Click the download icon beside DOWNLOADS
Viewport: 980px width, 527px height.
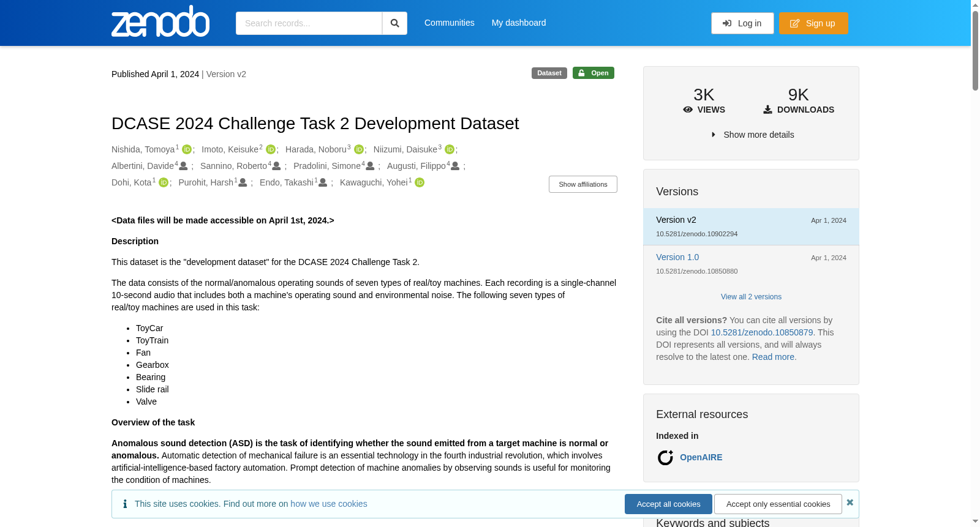coord(767,110)
